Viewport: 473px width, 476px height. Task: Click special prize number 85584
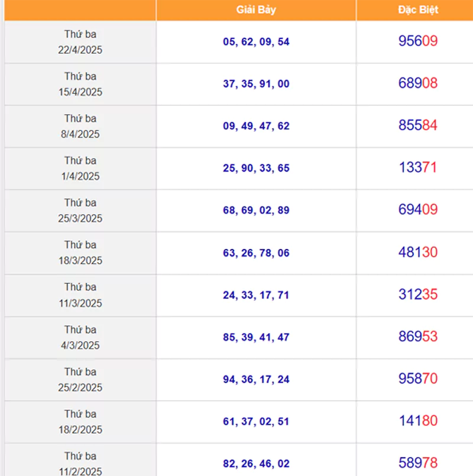[417, 125]
